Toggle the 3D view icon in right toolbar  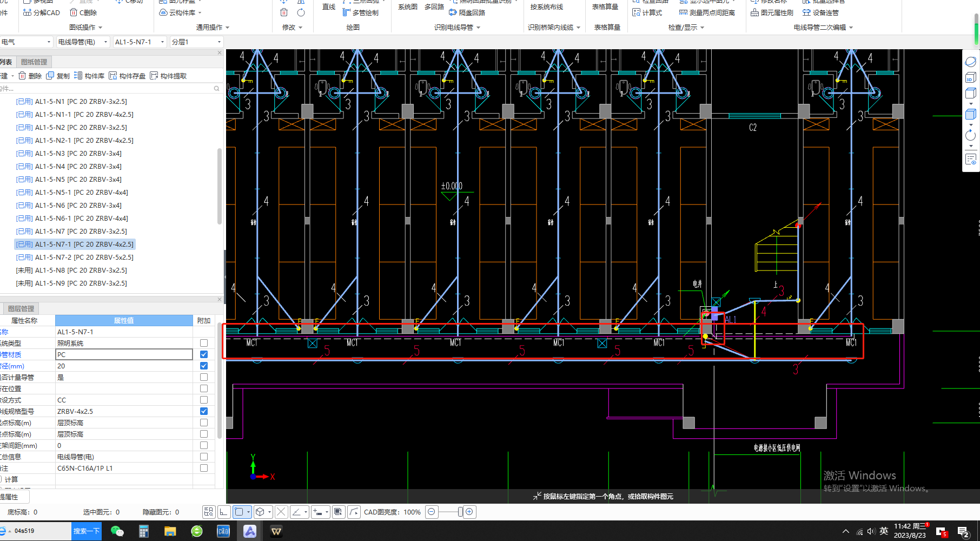pos(970,78)
